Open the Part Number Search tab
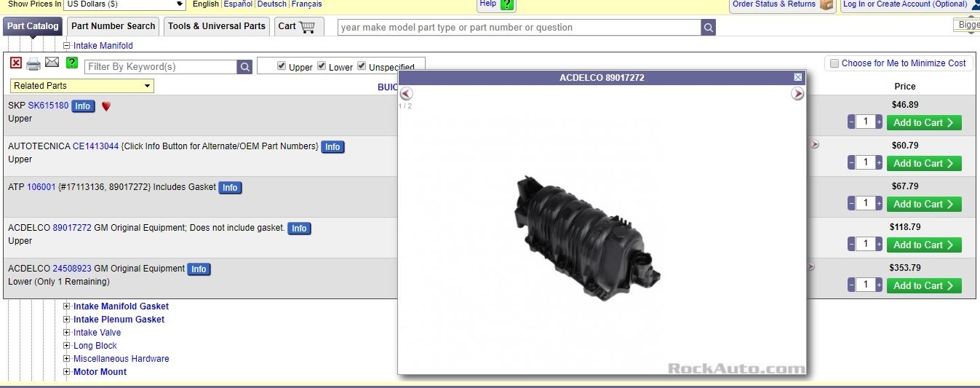 point(113,26)
